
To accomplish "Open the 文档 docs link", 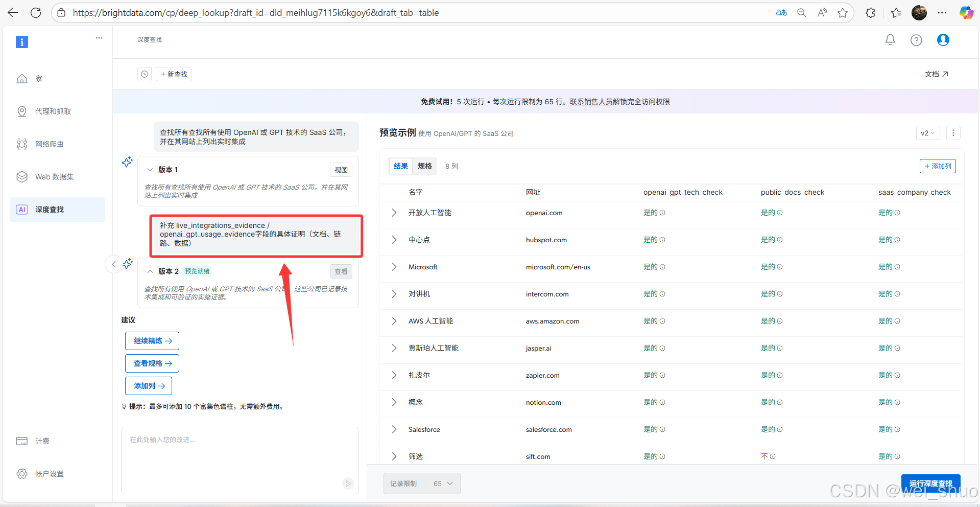I will point(937,74).
